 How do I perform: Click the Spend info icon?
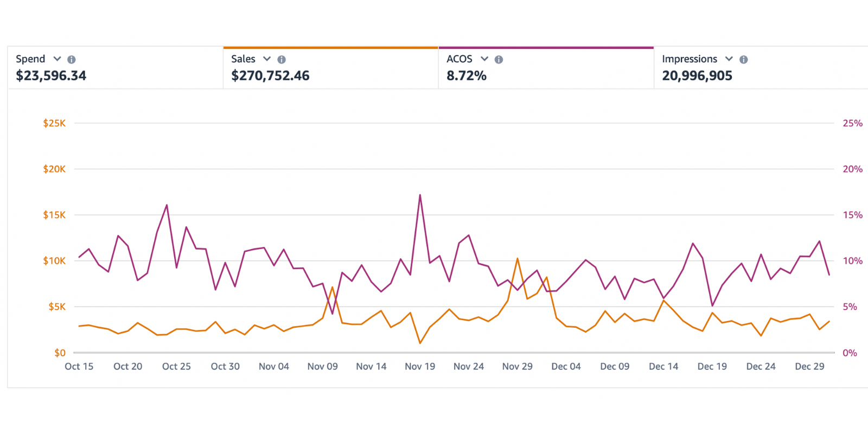click(72, 60)
